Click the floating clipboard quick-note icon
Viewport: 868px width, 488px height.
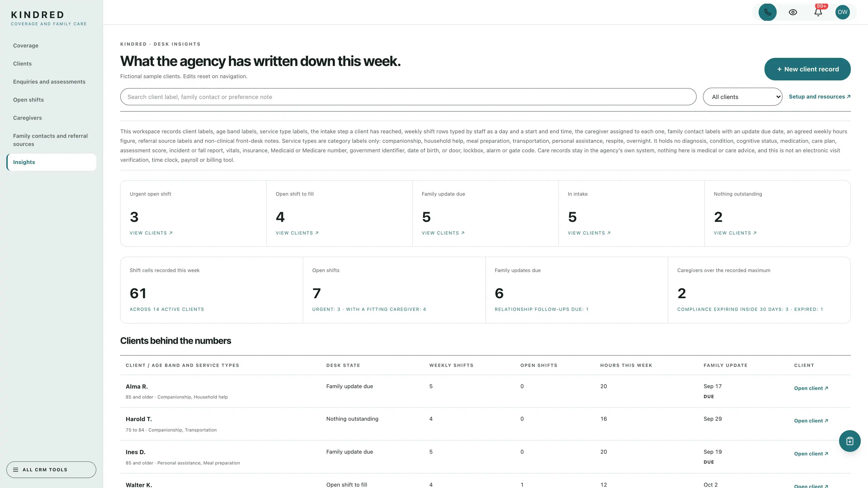[849, 441]
